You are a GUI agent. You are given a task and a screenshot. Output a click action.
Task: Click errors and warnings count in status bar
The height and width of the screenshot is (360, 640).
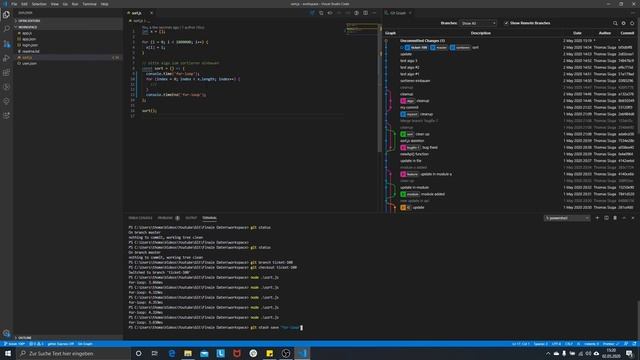[x=36, y=344]
